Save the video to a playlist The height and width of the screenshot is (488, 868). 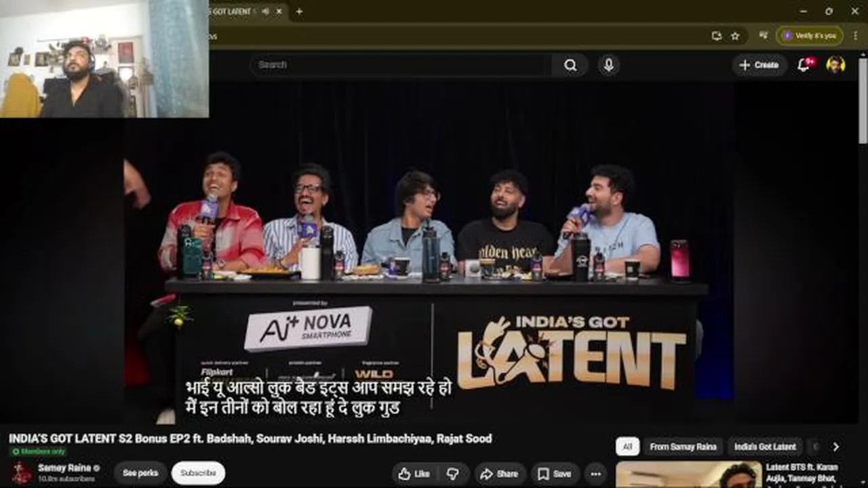pos(555,474)
